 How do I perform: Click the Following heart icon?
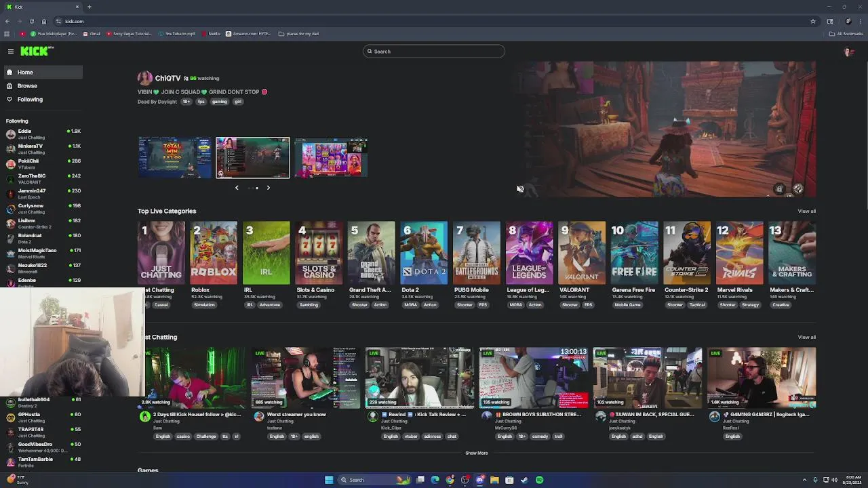(x=9, y=99)
